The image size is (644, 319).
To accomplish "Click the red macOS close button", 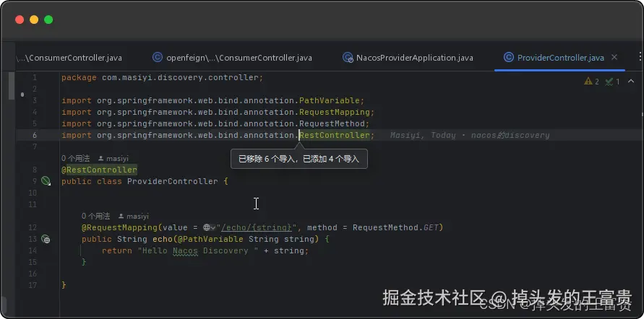I will point(20,19).
